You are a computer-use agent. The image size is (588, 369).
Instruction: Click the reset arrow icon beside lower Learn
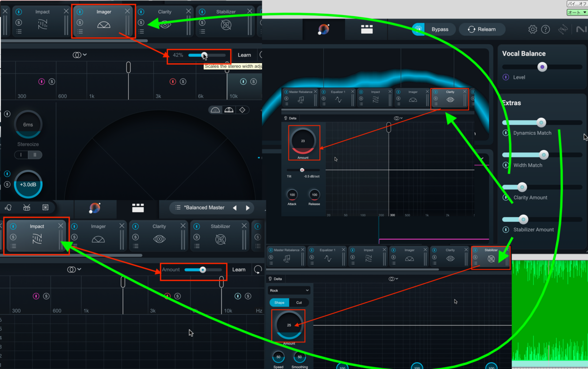(258, 270)
